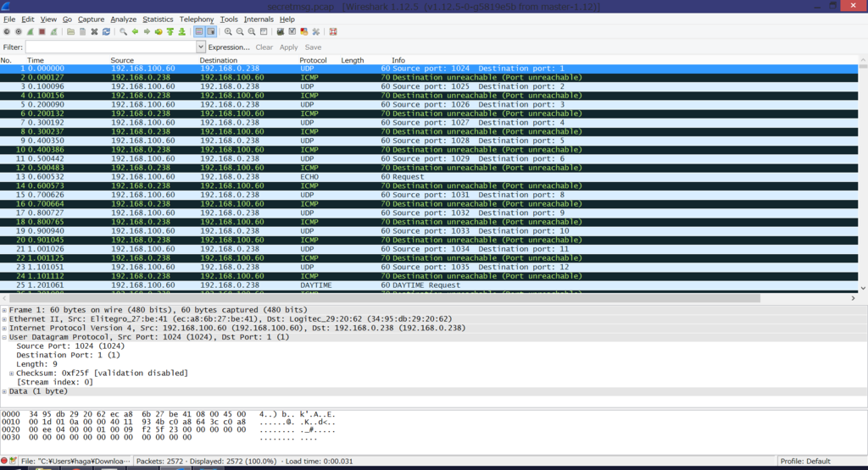868x470 pixels.
Task: Click 'Profile: Default' in status bar
Action: (x=805, y=462)
